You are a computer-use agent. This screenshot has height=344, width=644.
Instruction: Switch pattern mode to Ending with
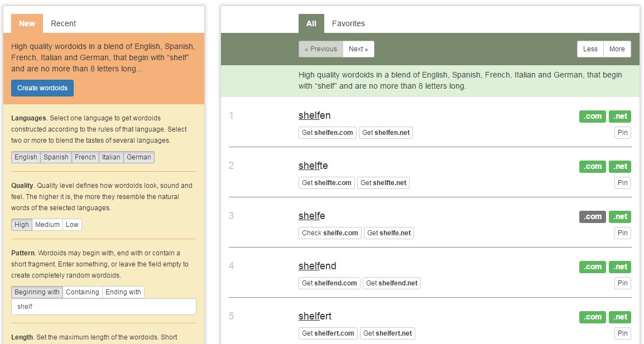tap(123, 292)
